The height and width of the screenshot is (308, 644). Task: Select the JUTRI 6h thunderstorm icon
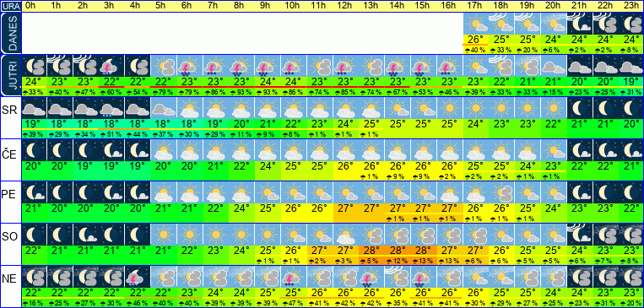[x=190, y=66]
